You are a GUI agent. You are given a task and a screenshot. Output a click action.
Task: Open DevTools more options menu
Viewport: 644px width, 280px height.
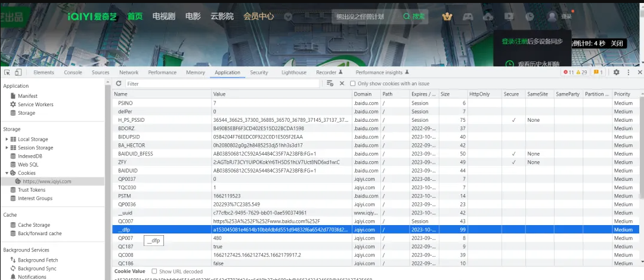628,72
